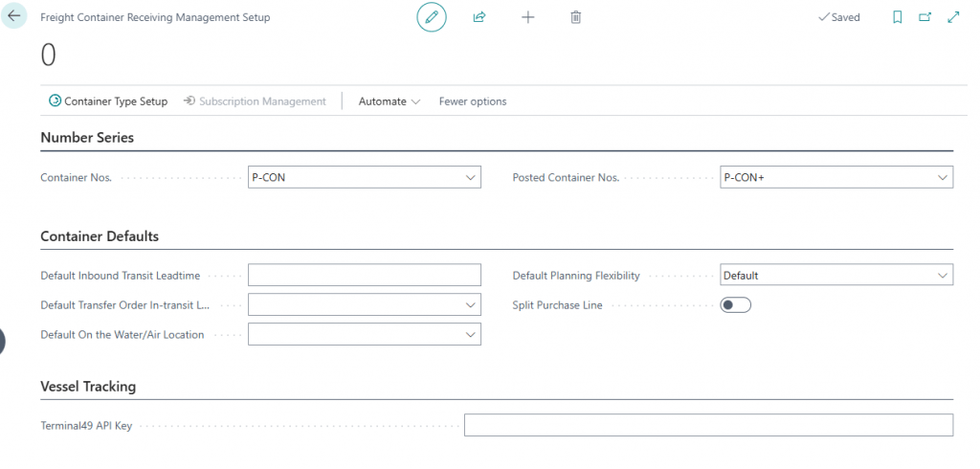Click the back arrow icon
The image size is (980, 469).
point(13,16)
